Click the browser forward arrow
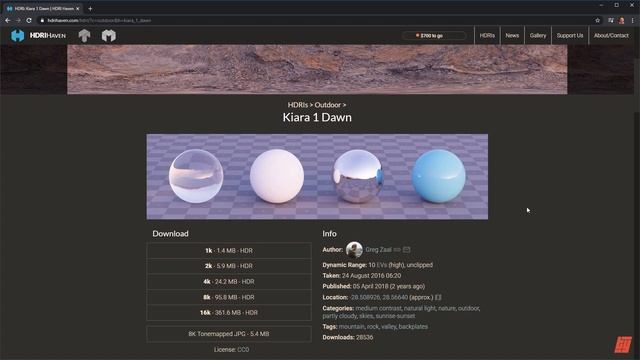This screenshot has width=640, height=360. [18, 20]
